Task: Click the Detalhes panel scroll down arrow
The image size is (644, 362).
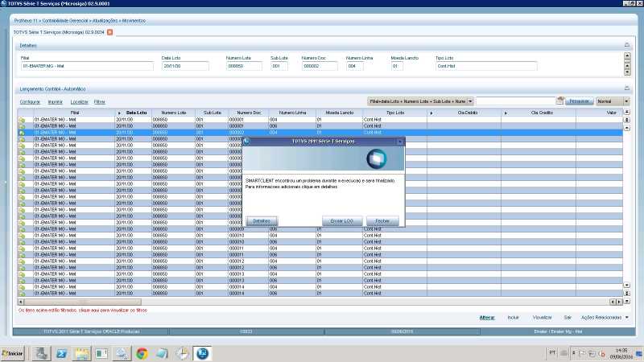Action: [x=627, y=72]
